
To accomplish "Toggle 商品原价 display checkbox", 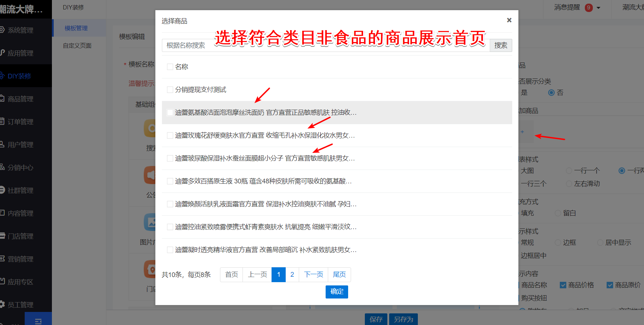I will click(x=610, y=285).
